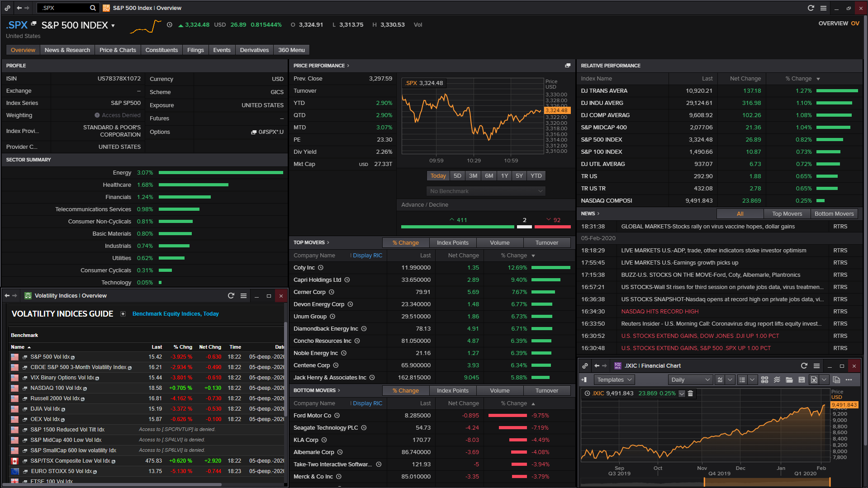Click the plus icon beside Volatility Indices Guide
The width and height of the screenshot is (868, 488).
pos(123,314)
